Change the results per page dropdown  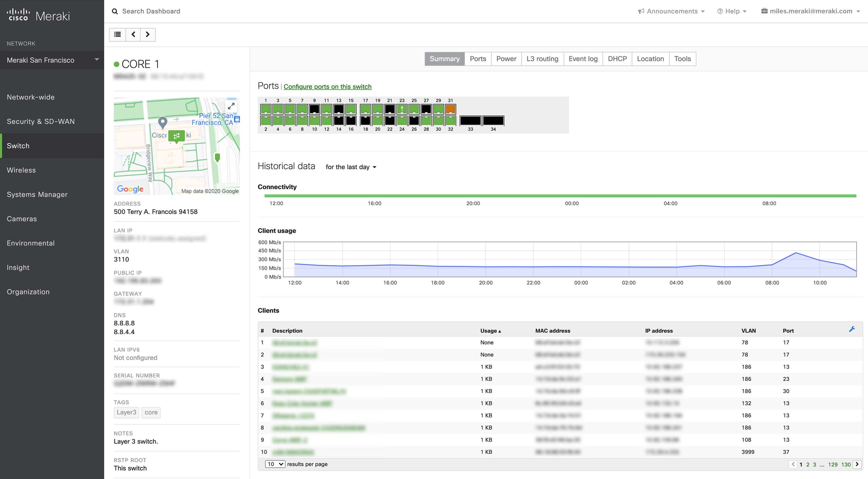coord(274,464)
